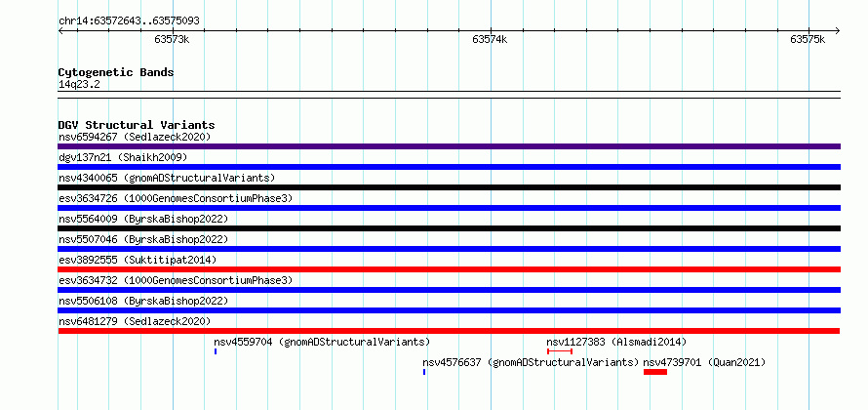The height and width of the screenshot is (410, 868).
Task: Select the dgv137n21 (Shaikh2009) blue bar
Action: [x=449, y=167]
